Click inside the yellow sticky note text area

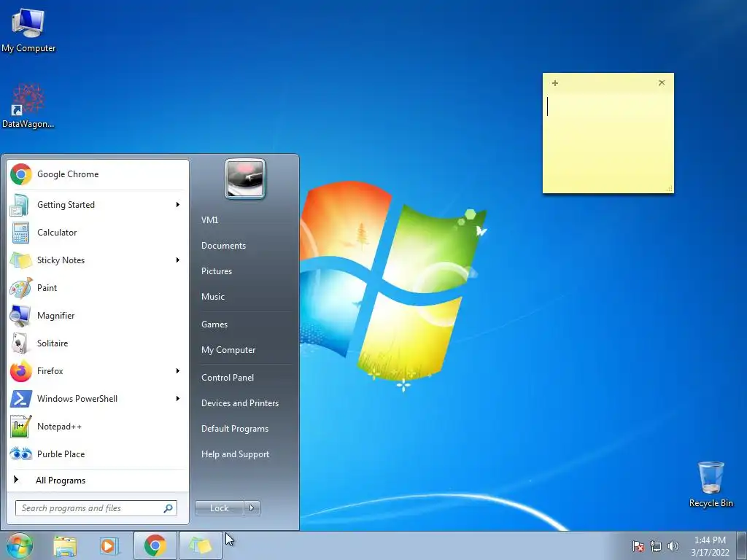click(608, 141)
